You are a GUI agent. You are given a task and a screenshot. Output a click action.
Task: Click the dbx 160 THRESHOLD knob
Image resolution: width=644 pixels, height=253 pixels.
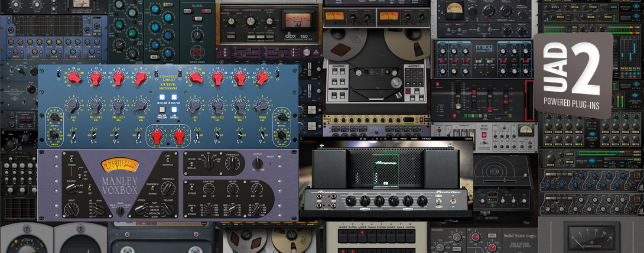(x=231, y=21)
